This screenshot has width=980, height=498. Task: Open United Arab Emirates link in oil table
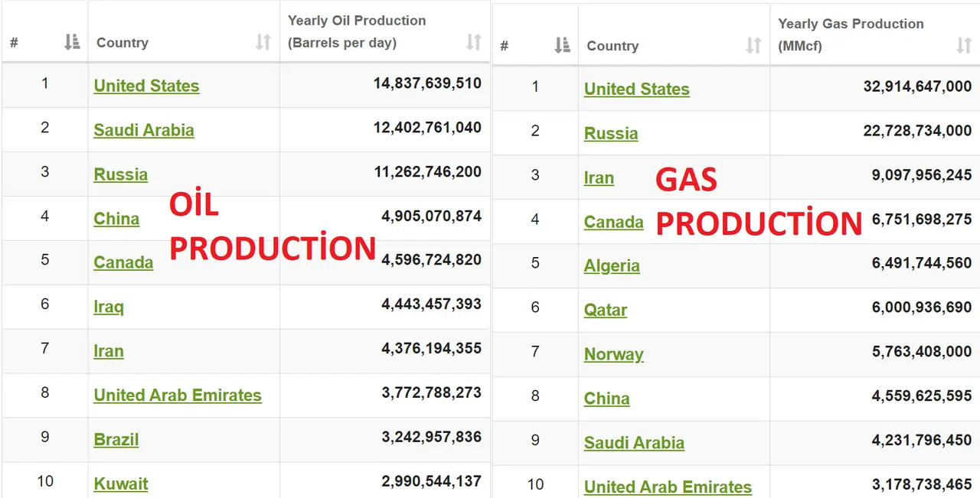point(178,395)
